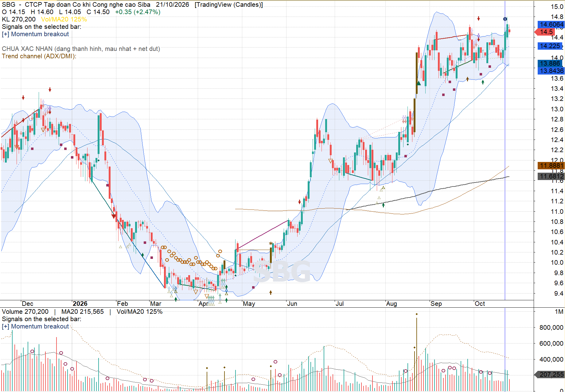The width and height of the screenshot is (565, 392).
Task: Click the KL 270,200 volume readout
Action: [19, 19]
